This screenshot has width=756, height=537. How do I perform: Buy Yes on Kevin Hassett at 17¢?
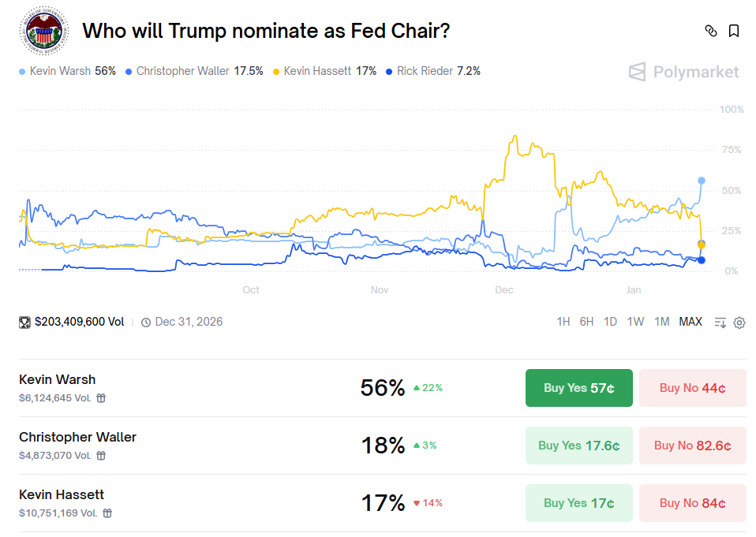point(578,503)
